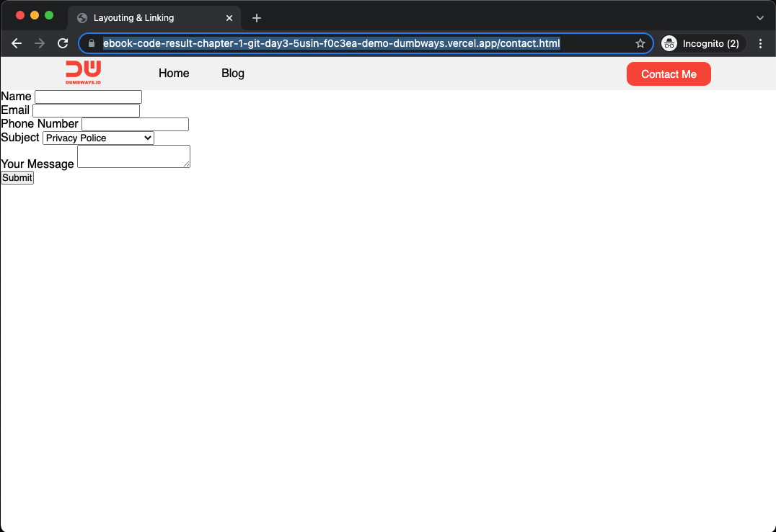Viewport: 776px width, 532px height.
Task: Bookmark page with the star icon
Action: click(640, 43)
